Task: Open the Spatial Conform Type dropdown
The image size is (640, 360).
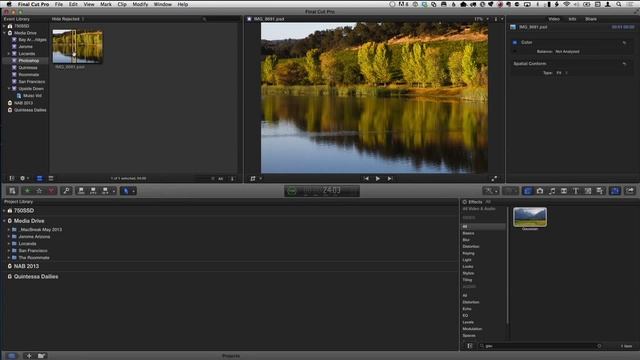Action: click(561, 73)
